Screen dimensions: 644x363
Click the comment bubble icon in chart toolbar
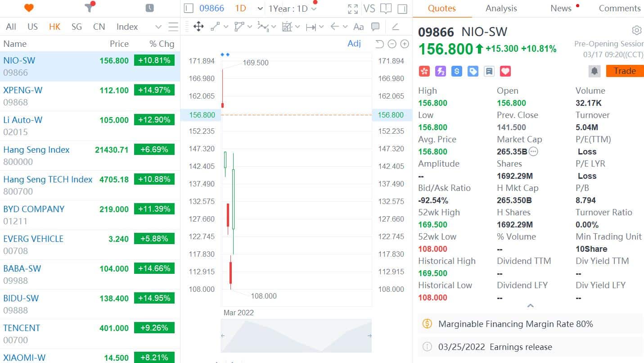pos(375,27)
